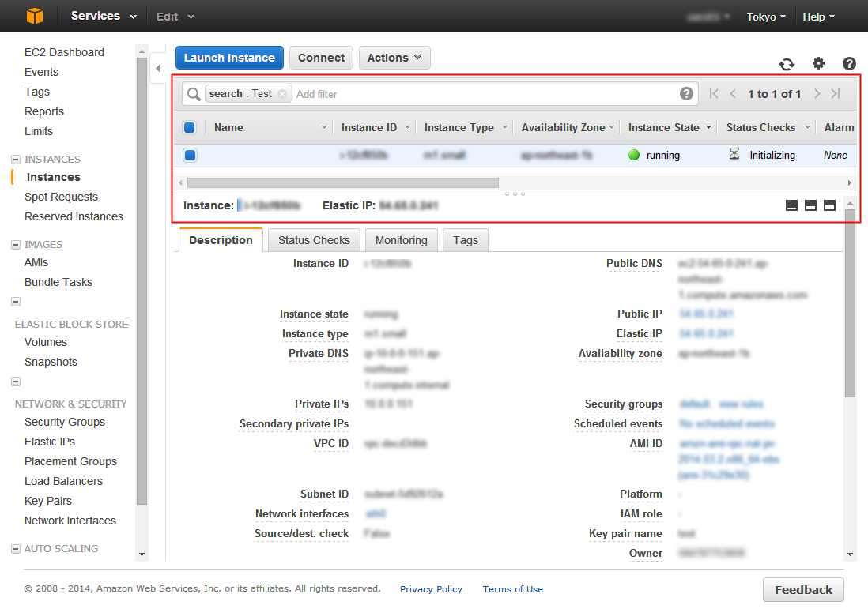Image resolution: width=868 pixels, height=609 pixels.
Task: Minimize the detail pane using first layout icon
Action: pos(791,205)
